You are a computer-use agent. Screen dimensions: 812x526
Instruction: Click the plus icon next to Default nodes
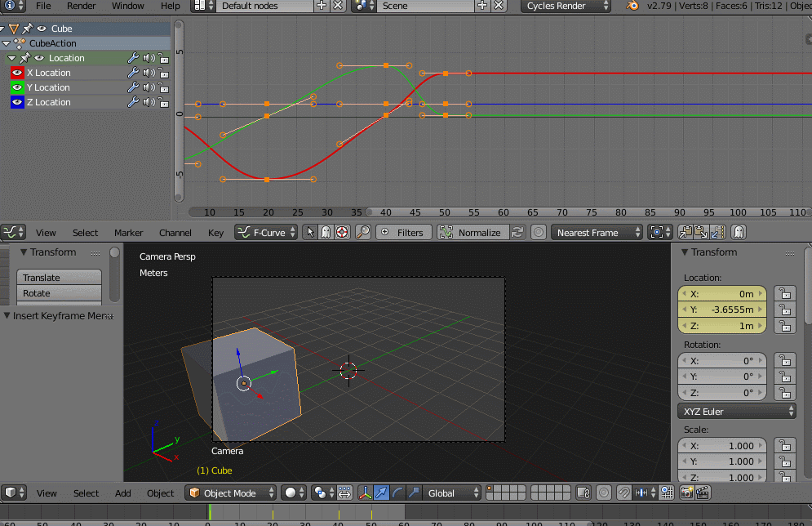click(322, 6)
